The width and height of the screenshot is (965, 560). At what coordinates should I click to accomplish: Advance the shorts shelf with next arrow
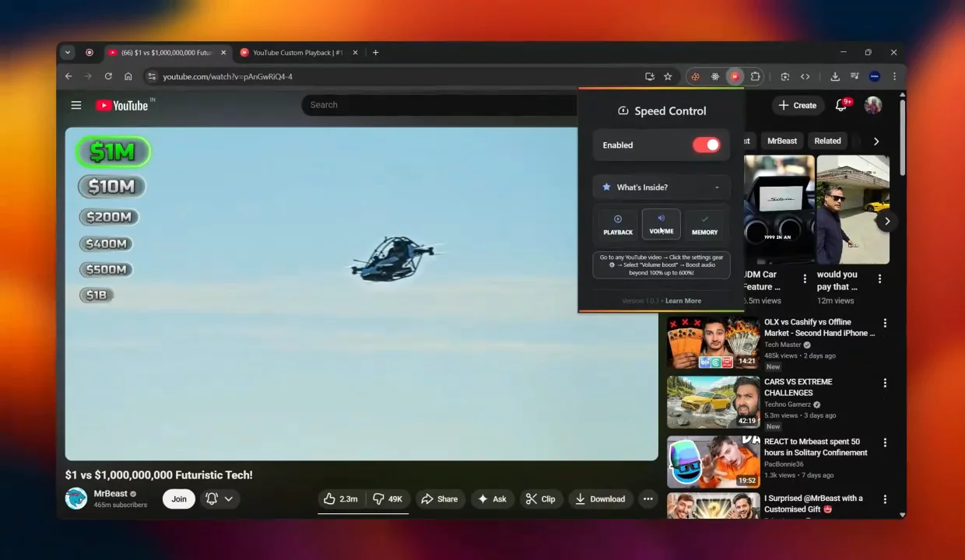(887, 222)
